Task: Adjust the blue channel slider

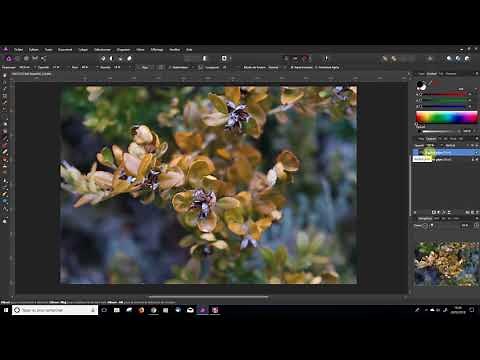Action: pos(444,106)
